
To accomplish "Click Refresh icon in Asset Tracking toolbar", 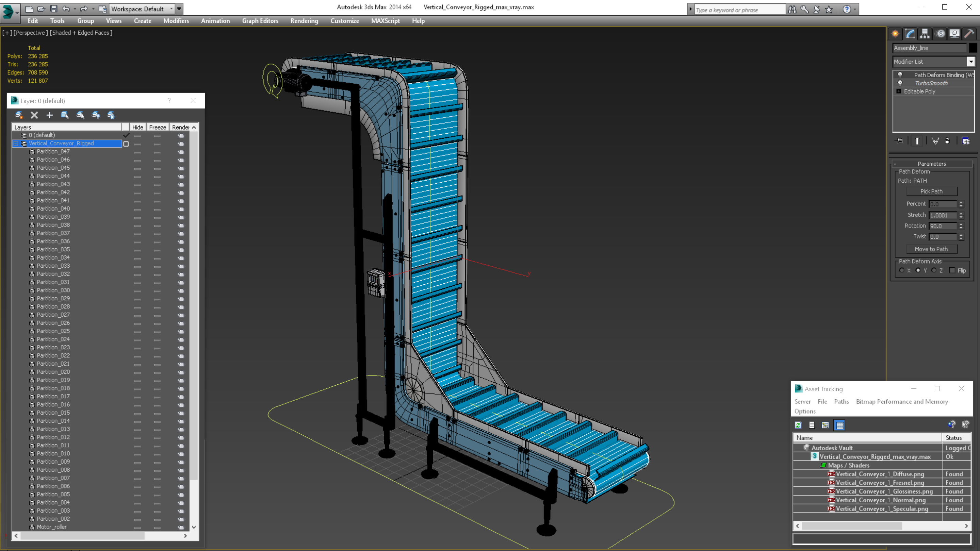I will pyautogui.click(x=798, y=425).
